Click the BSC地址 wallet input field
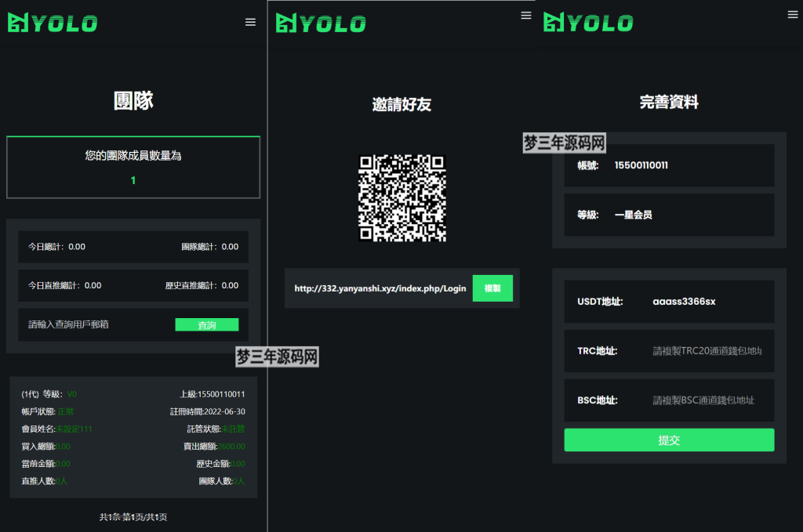The width and height of the screenshot is (803, 532). coord(707,400)
